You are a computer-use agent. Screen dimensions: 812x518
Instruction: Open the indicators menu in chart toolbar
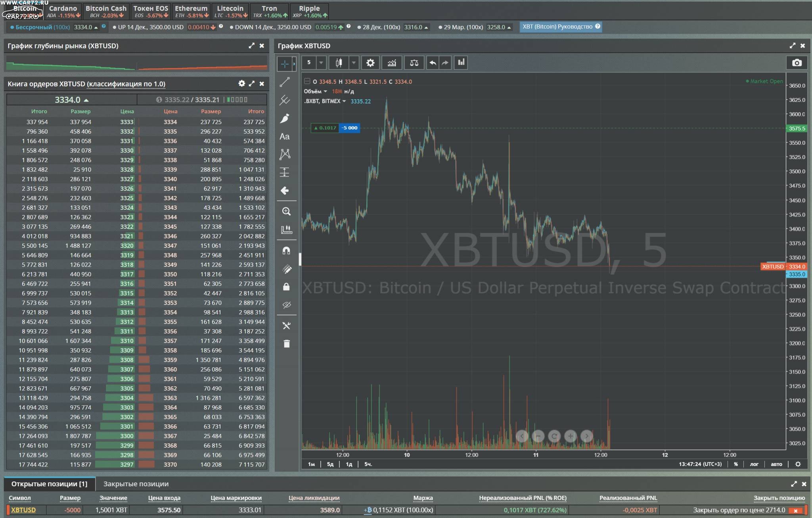[x=392, y=63]
